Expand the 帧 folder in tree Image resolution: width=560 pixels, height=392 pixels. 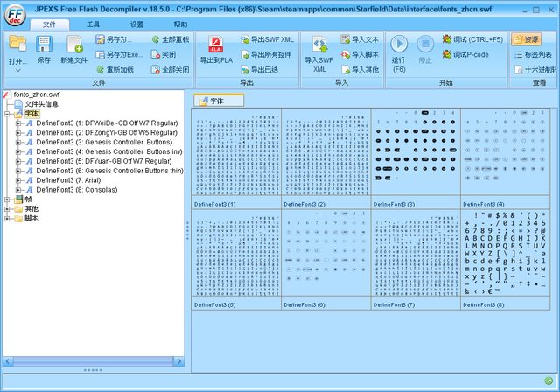[7, 199]
